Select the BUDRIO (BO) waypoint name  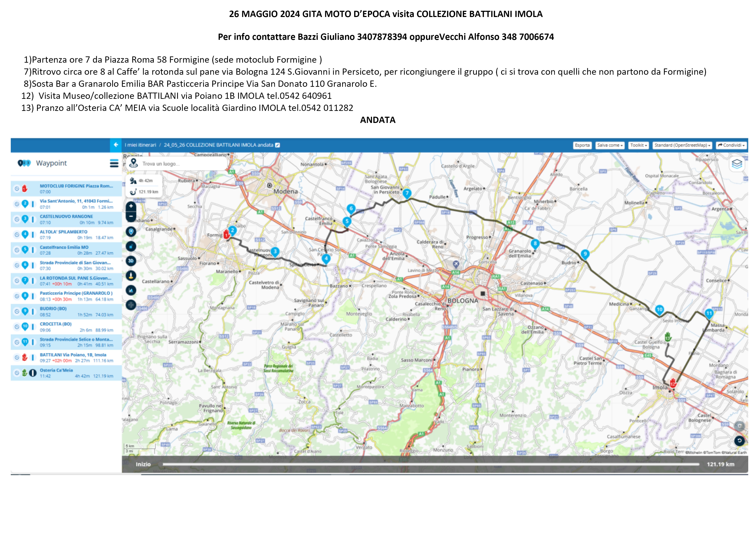[x=53, y=309]
